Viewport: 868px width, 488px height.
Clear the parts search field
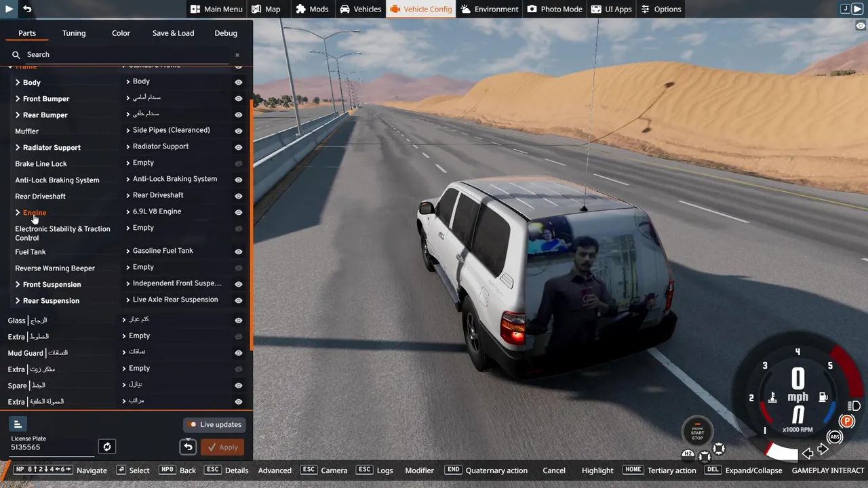click(x=237, y=55)
